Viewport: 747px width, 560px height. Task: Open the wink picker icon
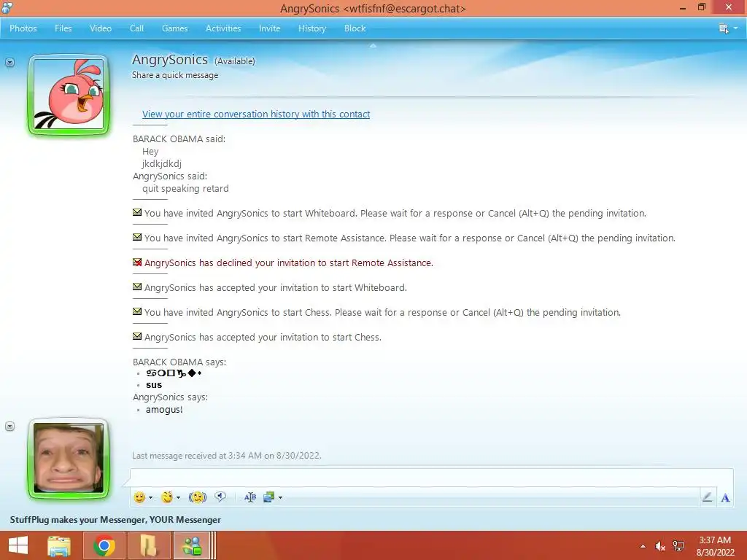[167, 497]
